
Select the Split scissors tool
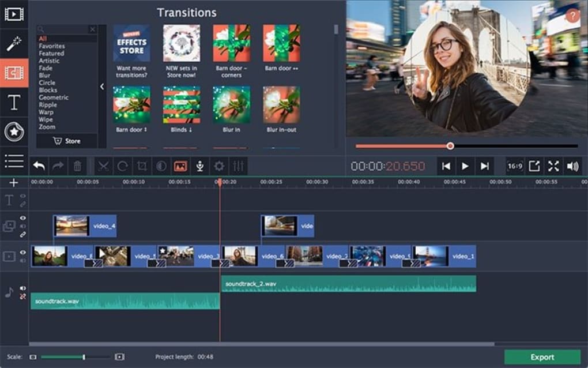tap(104, 166)
